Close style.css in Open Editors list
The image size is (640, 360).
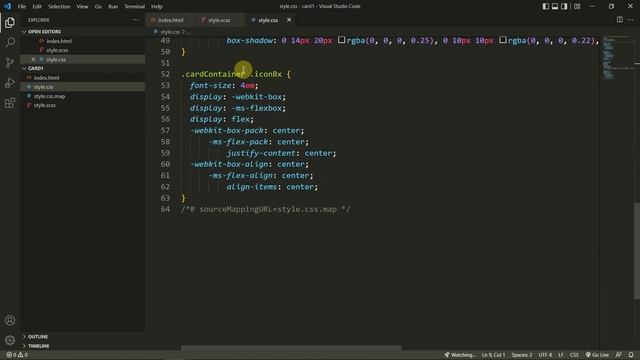(33, 59)
